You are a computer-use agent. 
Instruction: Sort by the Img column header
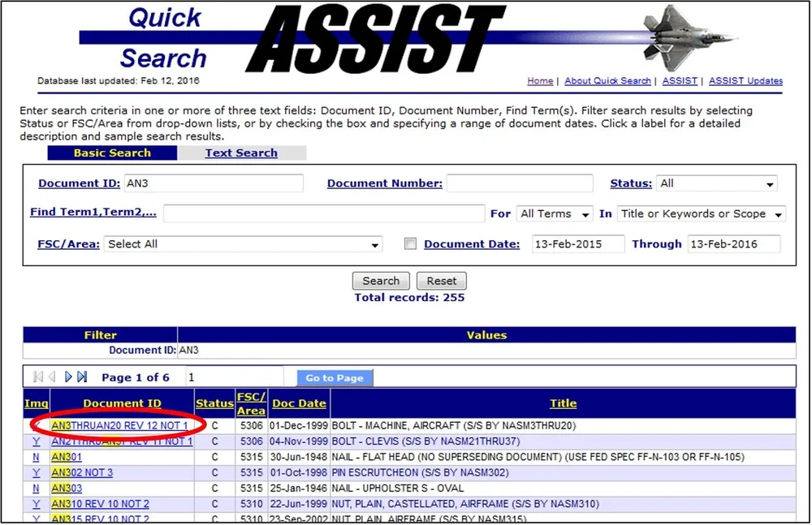tap(37, 403)
